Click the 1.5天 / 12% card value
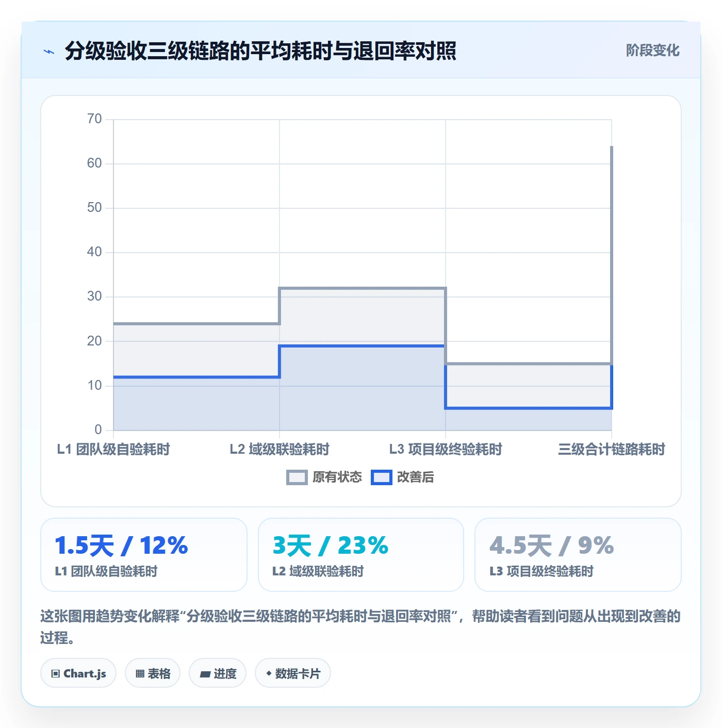722x728 pixels. (x=121, y=545)
